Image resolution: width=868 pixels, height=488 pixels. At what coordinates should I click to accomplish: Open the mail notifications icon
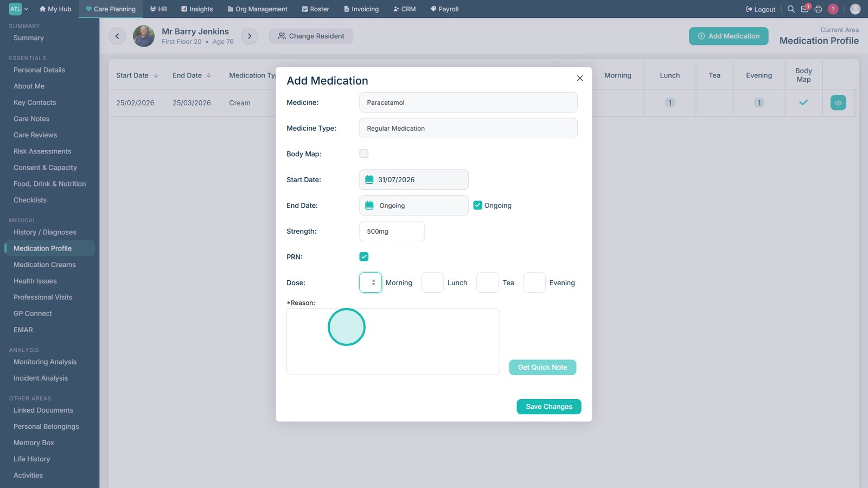[x=805, y=9]
